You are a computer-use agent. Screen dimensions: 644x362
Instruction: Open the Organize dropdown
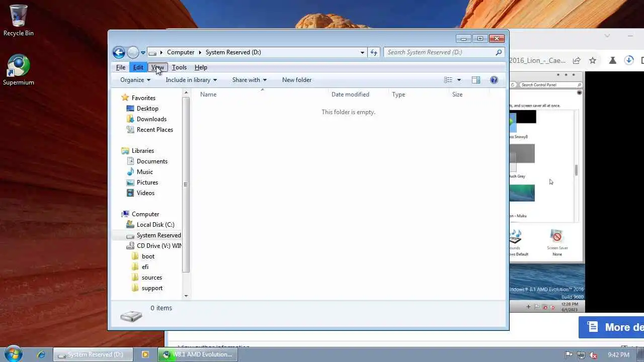point(135,80)
